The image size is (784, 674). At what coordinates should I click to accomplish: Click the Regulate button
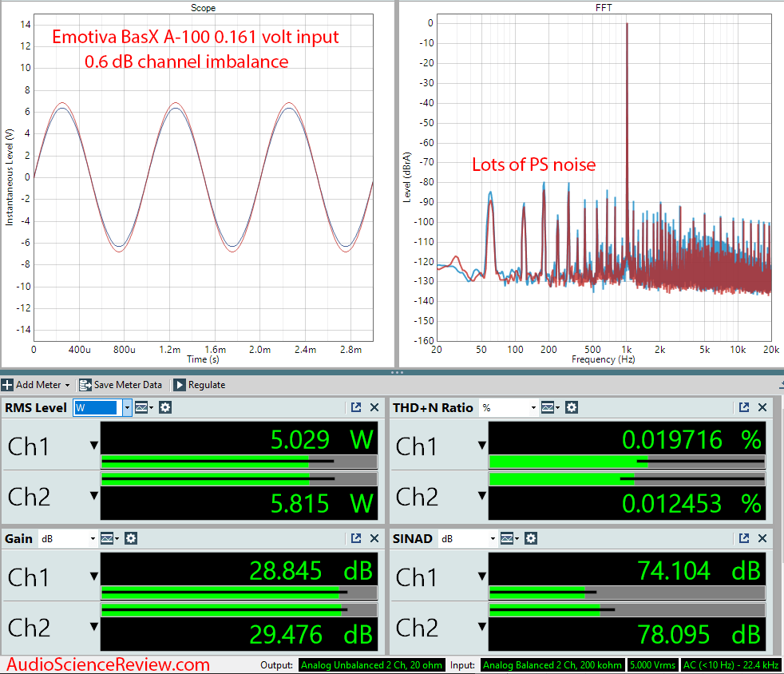[200, 385]
